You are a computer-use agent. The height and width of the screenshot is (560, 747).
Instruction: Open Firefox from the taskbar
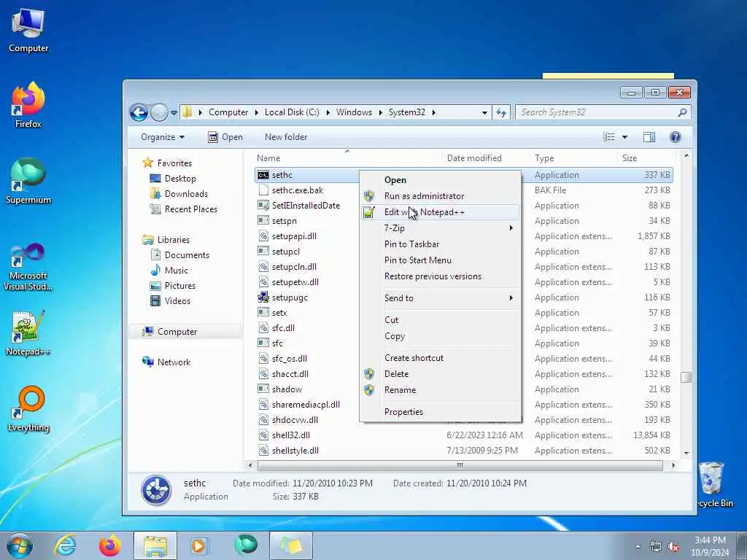coord(110,545)
